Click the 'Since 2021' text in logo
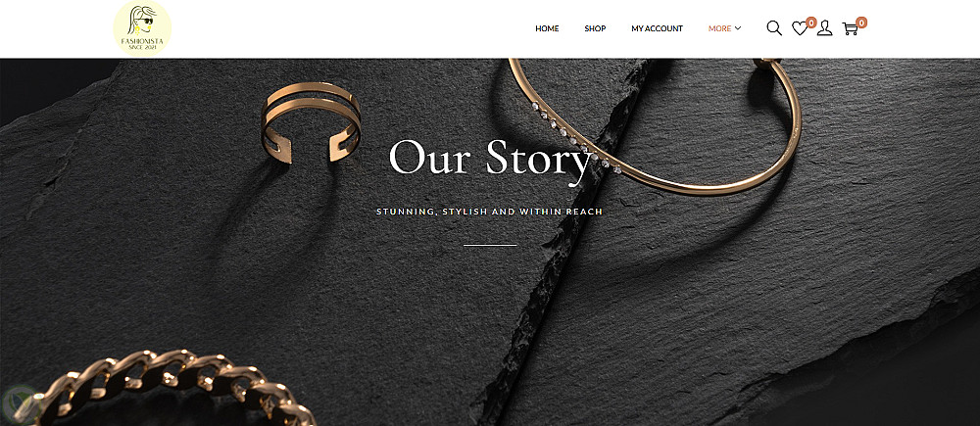Screen dimensions: 980x426 point(142,47)
